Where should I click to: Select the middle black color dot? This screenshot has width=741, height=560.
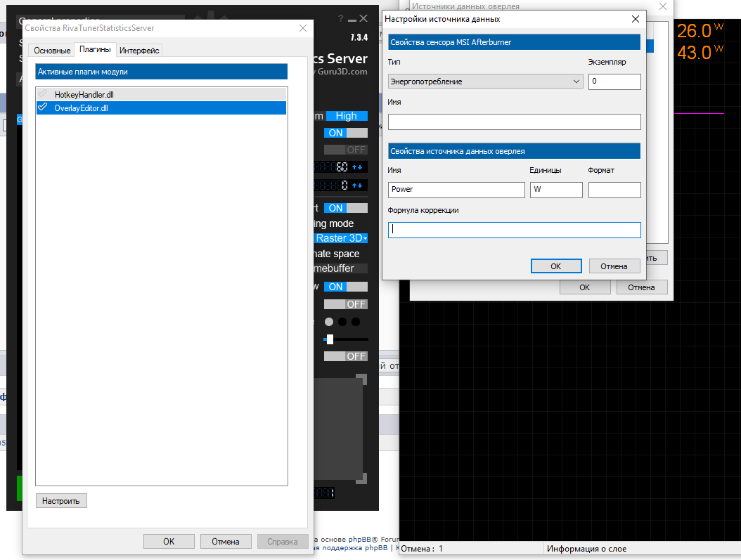coord(342,322)
